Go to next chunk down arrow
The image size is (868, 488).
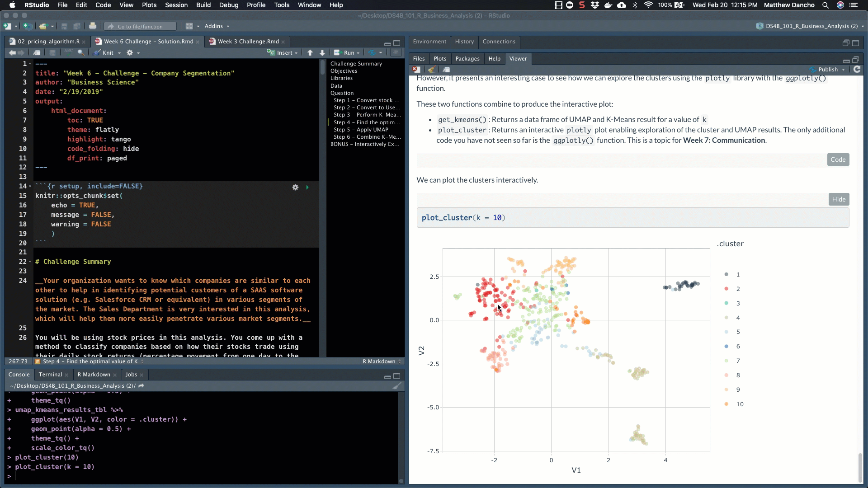[322, 53]
